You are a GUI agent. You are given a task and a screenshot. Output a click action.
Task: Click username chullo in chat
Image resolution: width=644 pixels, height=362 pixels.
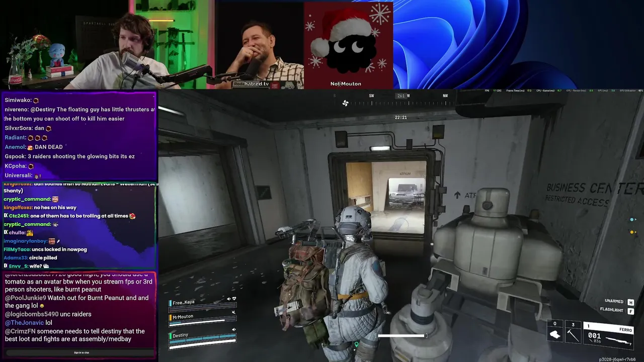(17, 233)
